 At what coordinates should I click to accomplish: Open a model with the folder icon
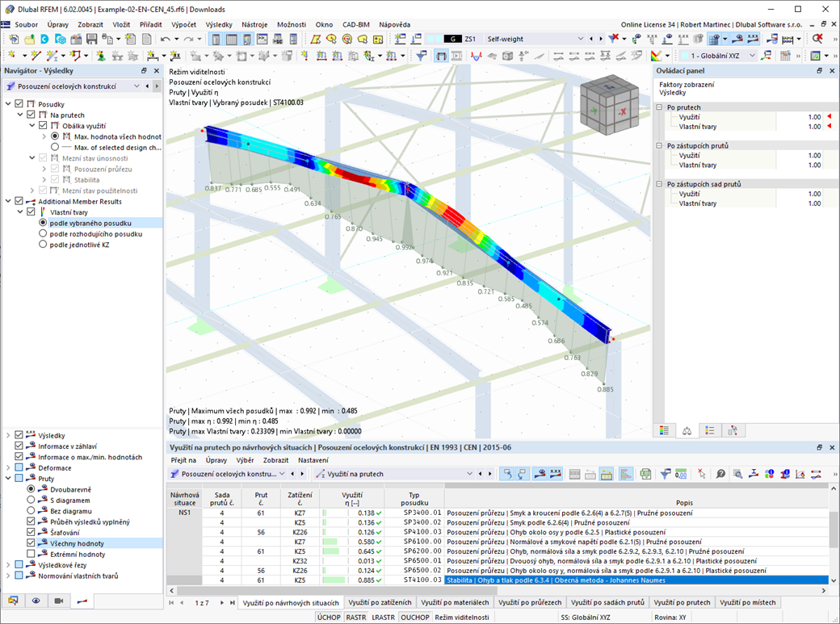tap(29, 39)
